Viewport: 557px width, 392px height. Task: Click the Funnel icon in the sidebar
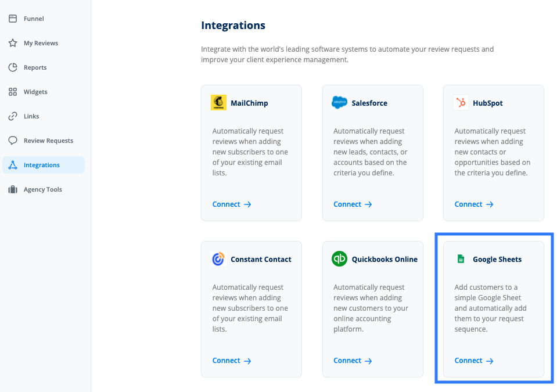point(12,18)
